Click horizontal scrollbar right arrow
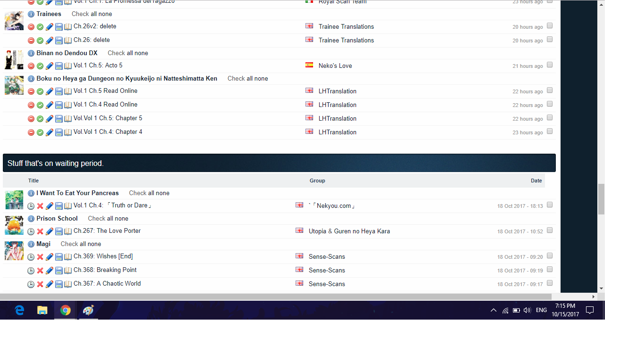 click(594, 296)
